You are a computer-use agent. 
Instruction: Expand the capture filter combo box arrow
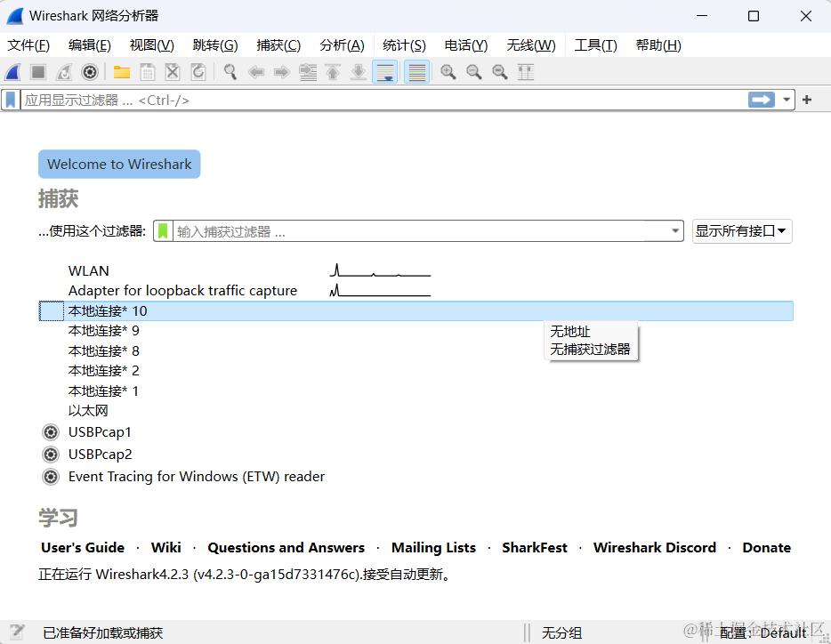click(675, 231)
